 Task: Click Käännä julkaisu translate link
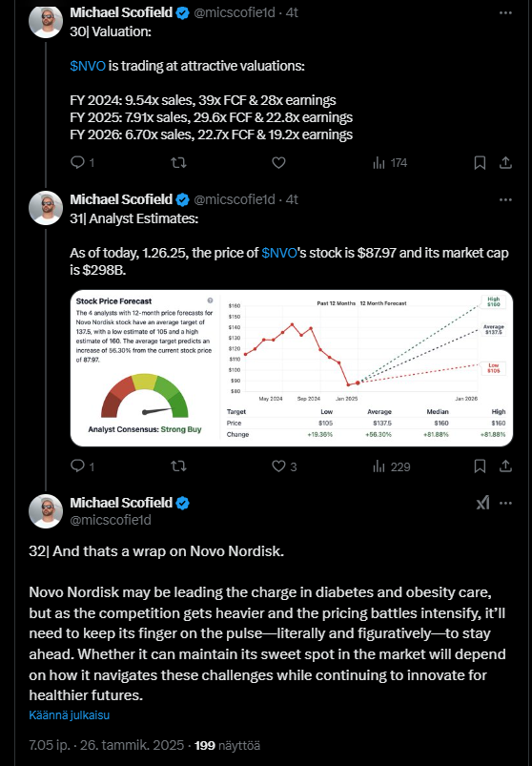click(69, 715)
